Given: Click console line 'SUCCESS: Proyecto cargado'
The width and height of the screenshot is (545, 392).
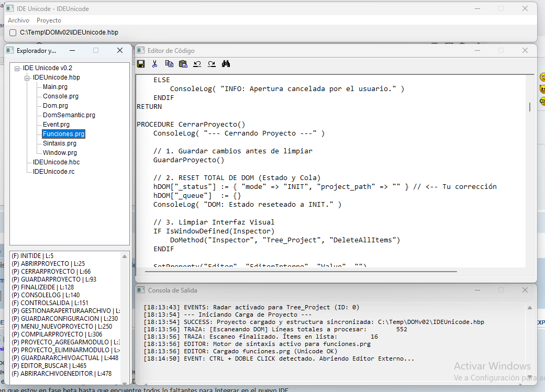Looking at the screenshot, I should point(314,322).
